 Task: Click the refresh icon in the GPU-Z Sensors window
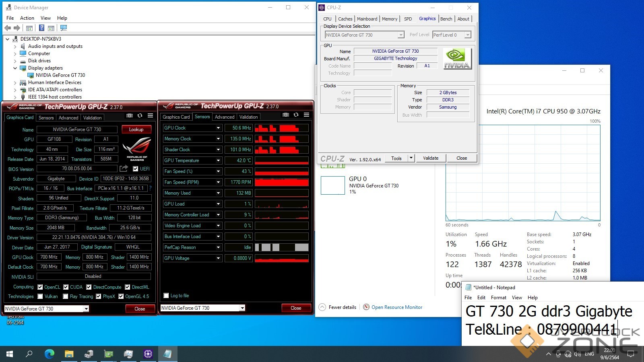click(296, 115)
